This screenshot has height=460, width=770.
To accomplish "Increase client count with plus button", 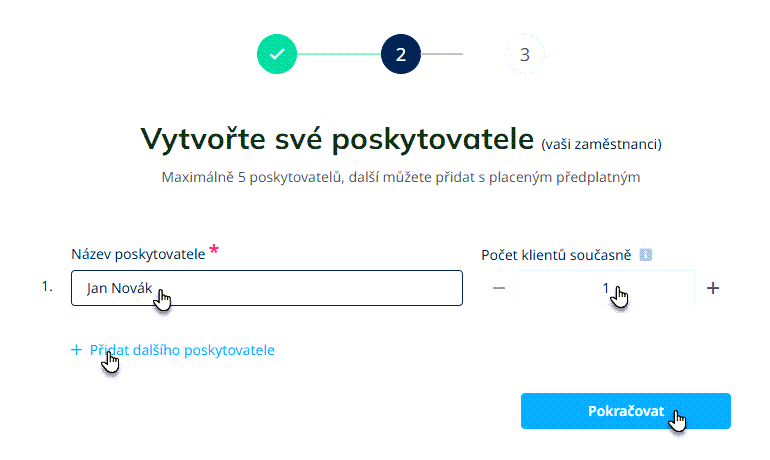I will (713, 288).
